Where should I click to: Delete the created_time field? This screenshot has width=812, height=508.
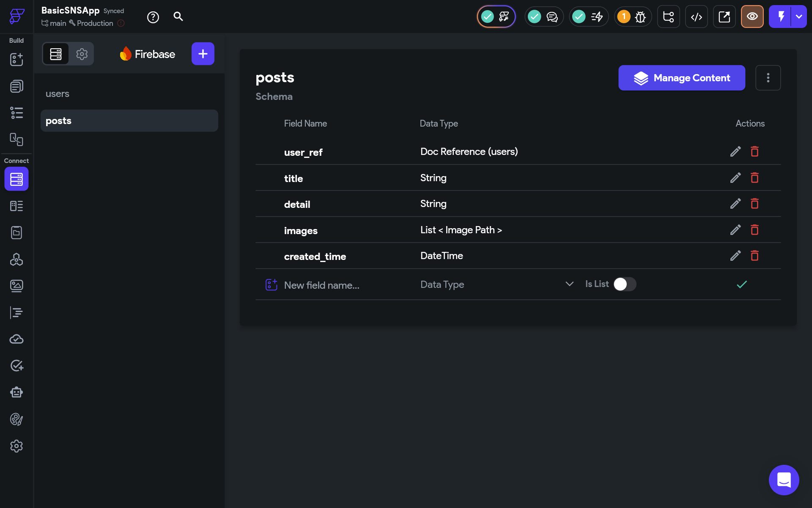click(754, 256)
